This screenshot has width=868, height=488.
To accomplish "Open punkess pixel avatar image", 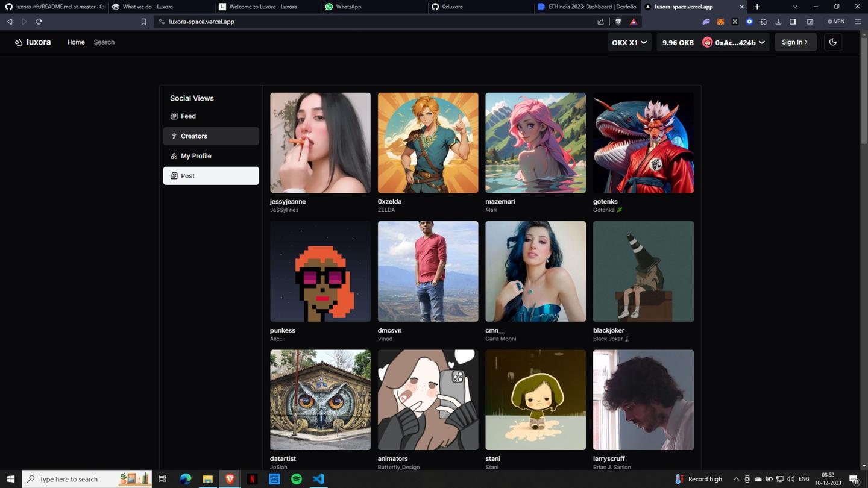I will tap(320, 271).
